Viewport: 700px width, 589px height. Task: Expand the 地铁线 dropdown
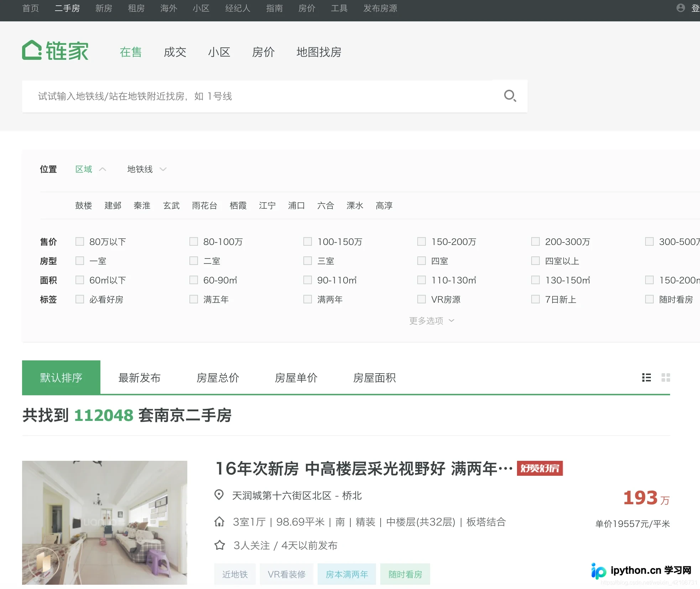pos(147,169)
